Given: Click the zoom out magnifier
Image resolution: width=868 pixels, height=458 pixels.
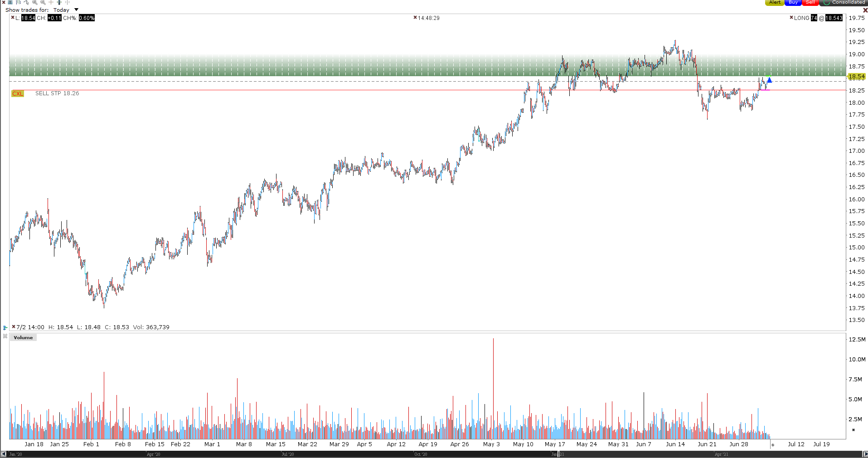Looking at the screenshot, I should click(43, 2).
